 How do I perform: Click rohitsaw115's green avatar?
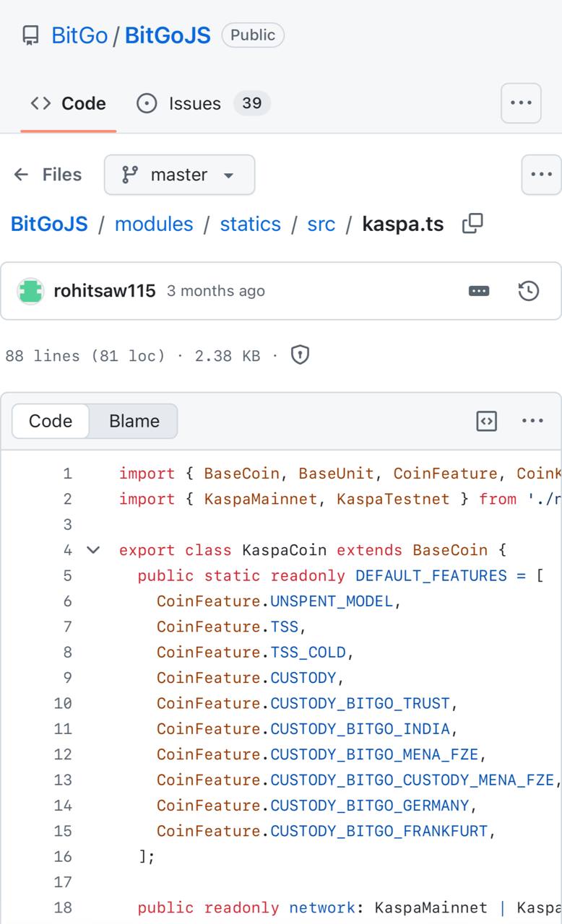[30, 291]
